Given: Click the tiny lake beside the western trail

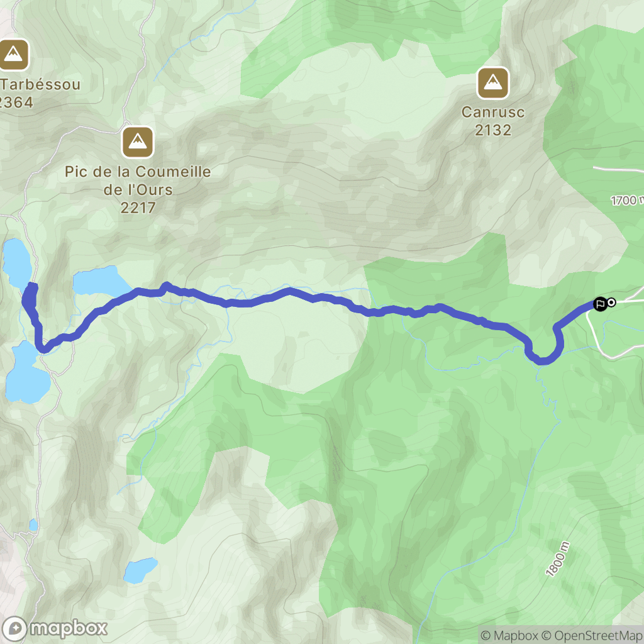Looking at the screenshot, I should (33, 525).
